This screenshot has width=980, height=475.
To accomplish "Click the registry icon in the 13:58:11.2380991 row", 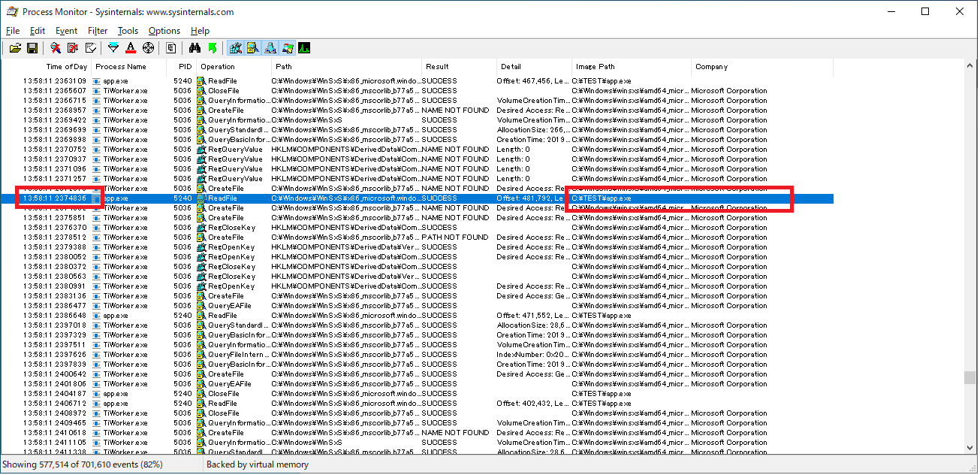I will click(201, 286).
